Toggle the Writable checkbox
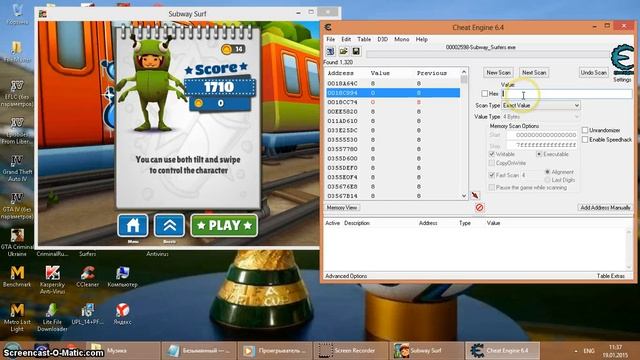The width and height of the screenshot is (640, 360). click(492, 154)
